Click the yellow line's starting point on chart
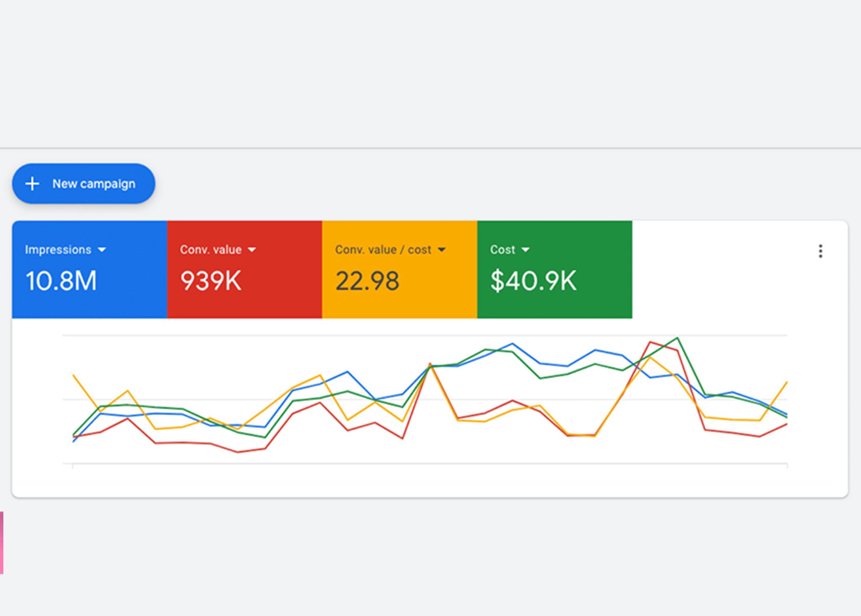The height and width of the screenshot is (616, 861). (74, 375)
